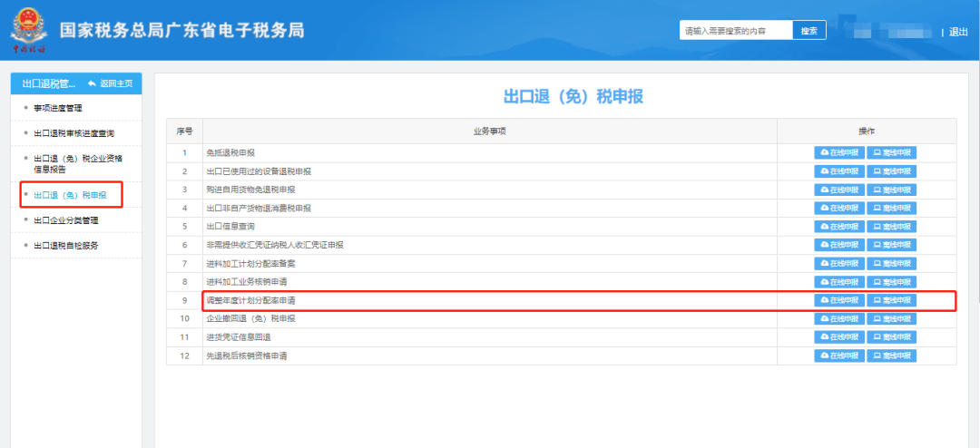Click 离线申报 for 进料加工业务核销申请
Screen dimensions: 980x448
(891, 282)
